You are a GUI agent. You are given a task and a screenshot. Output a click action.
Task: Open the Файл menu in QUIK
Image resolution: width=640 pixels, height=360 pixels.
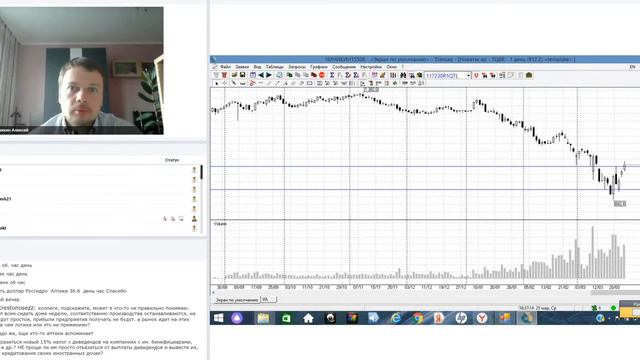[225, 67]
